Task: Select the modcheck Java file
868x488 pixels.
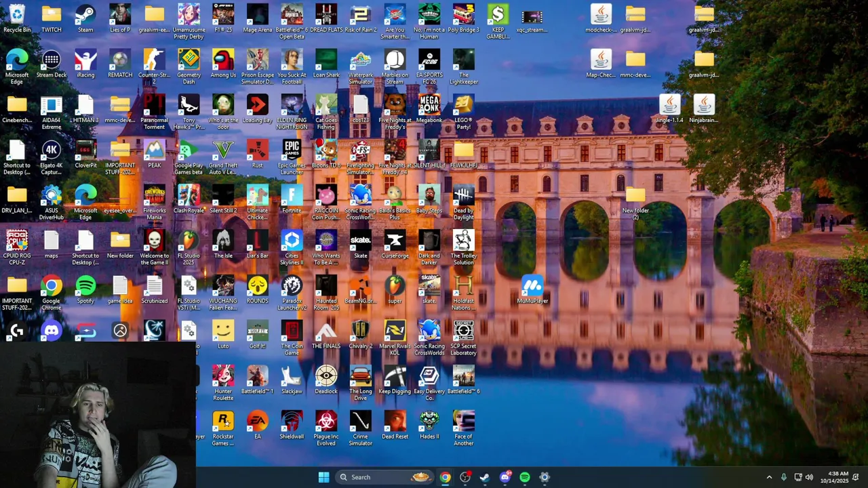Action: click(601, 18)
